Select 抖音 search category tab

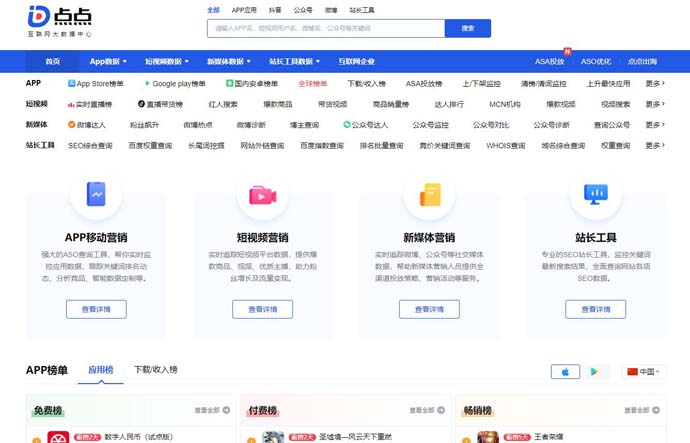point(275,10)
